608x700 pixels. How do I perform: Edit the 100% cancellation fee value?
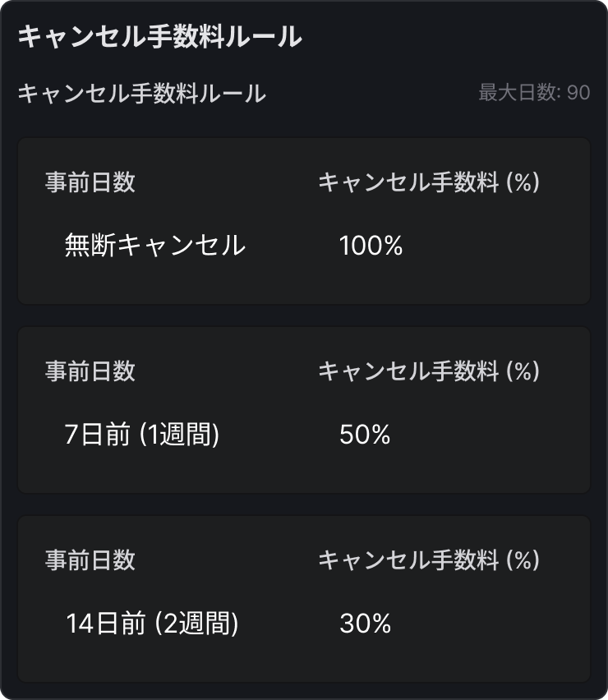pyautogui.click(x=371, y=246)
